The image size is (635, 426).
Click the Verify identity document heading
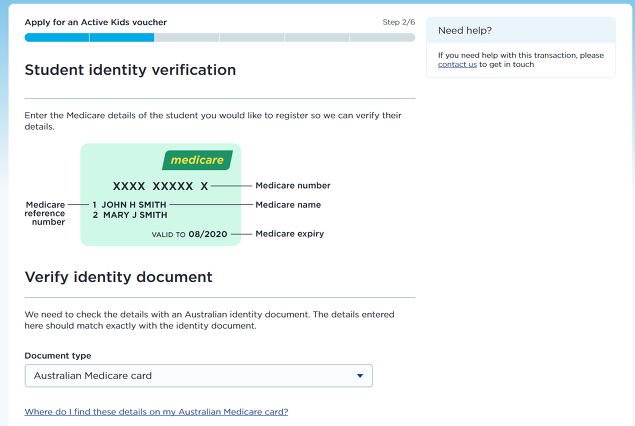(x=118, y=277)
